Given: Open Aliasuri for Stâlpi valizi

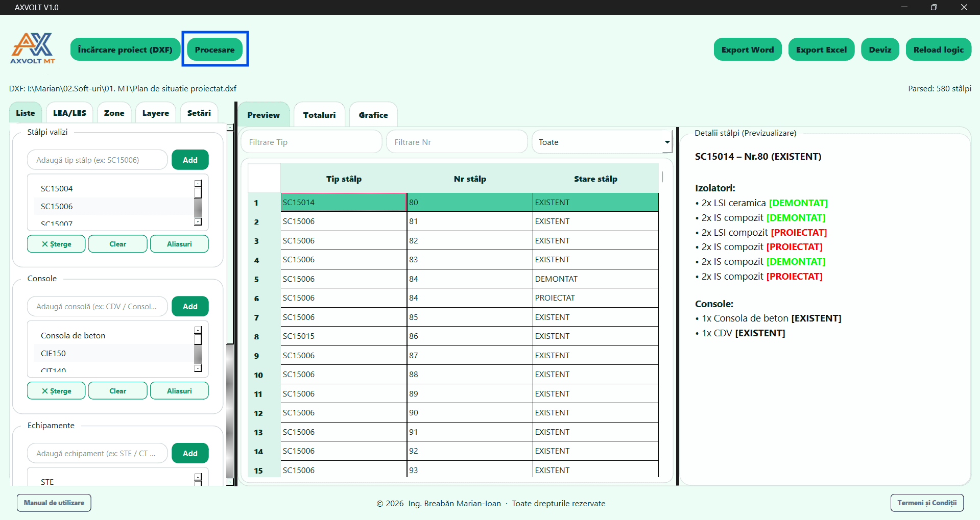Looking at the screenshot, I should [x=179, y=244].
